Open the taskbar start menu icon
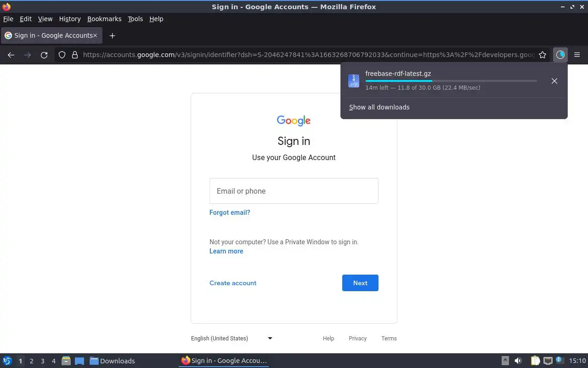Viewport: 588px width, 368px height. pyautogui.click(x=7, y=361)
